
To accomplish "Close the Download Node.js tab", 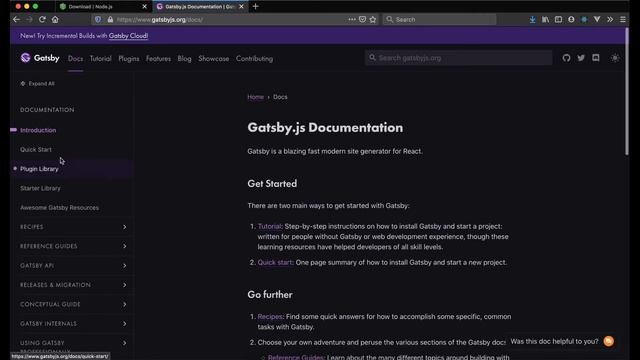I will 144,7.
